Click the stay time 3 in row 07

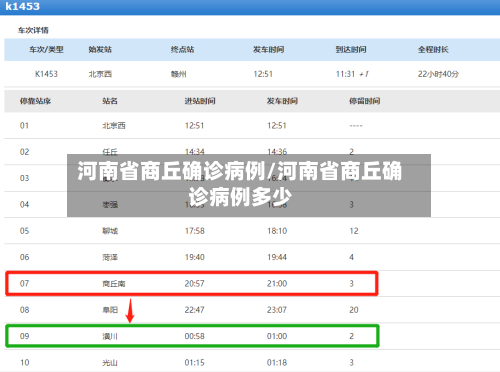(351, 283)
